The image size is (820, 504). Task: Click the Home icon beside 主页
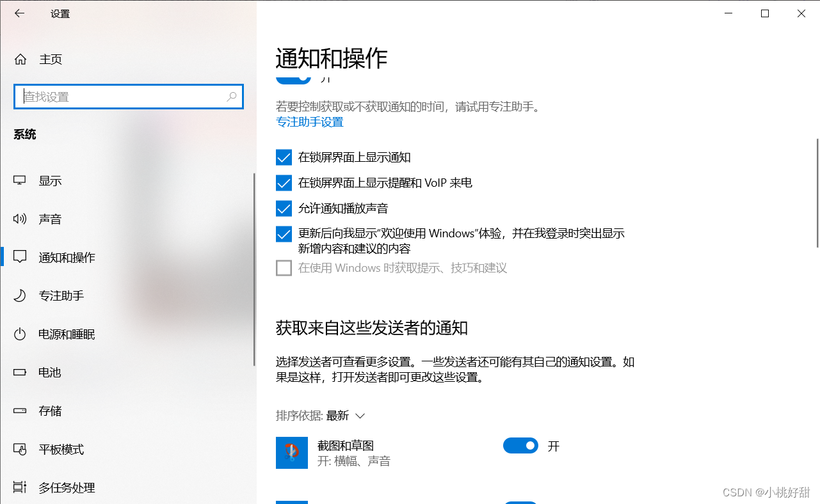pos(20,59)
